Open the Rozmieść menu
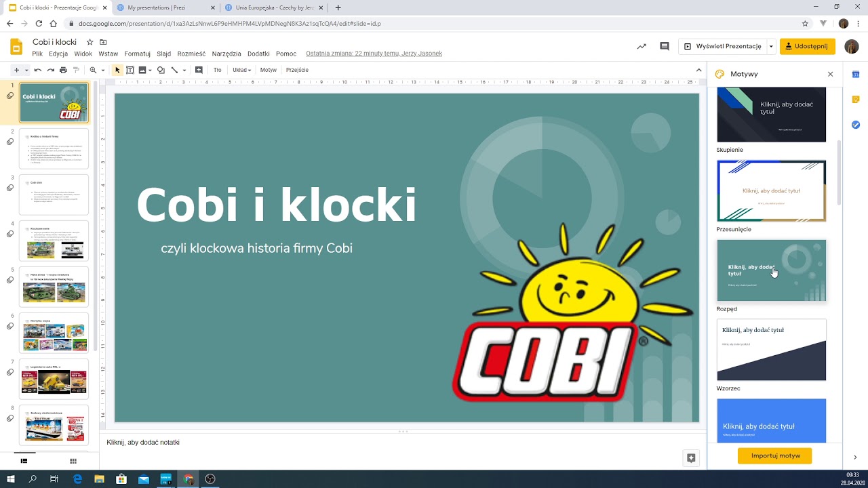Image resolution: width=868 pixels, height=488 pixels. pos(191,54)
